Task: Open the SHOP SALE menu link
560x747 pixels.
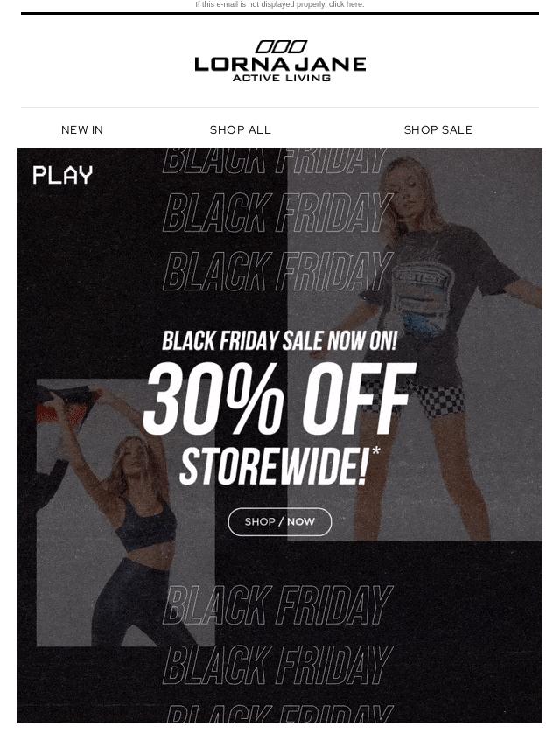Action: click(x=438, y=130)
